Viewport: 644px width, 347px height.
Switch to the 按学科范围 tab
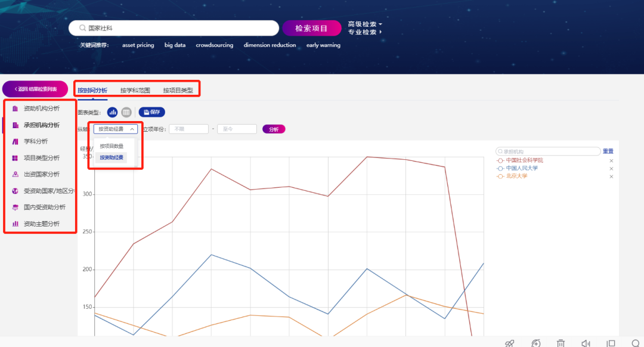point(135,91)
